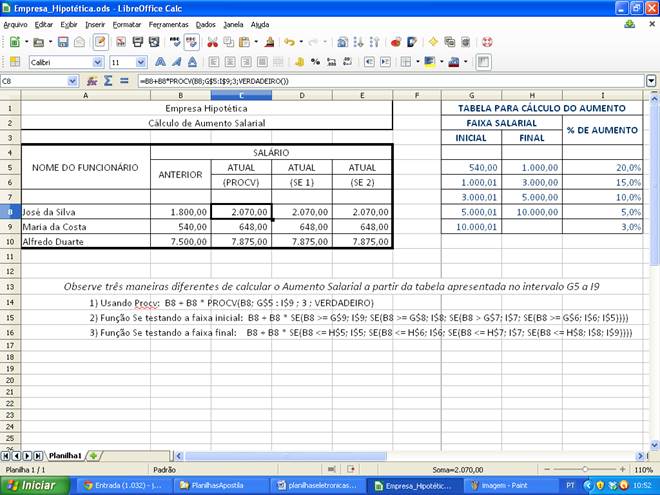Open the Function Wizard icon
This screenshot has height=495, width=660.
point(96,80)
